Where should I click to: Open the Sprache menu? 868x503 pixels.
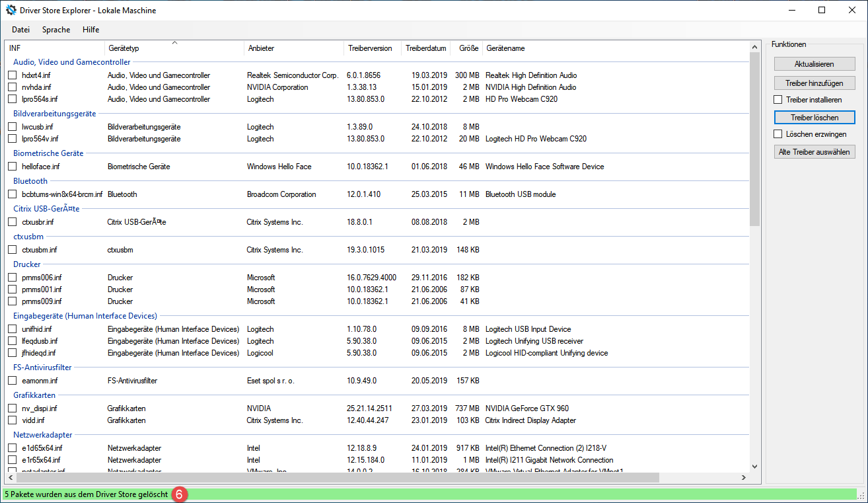click(56, 30)
